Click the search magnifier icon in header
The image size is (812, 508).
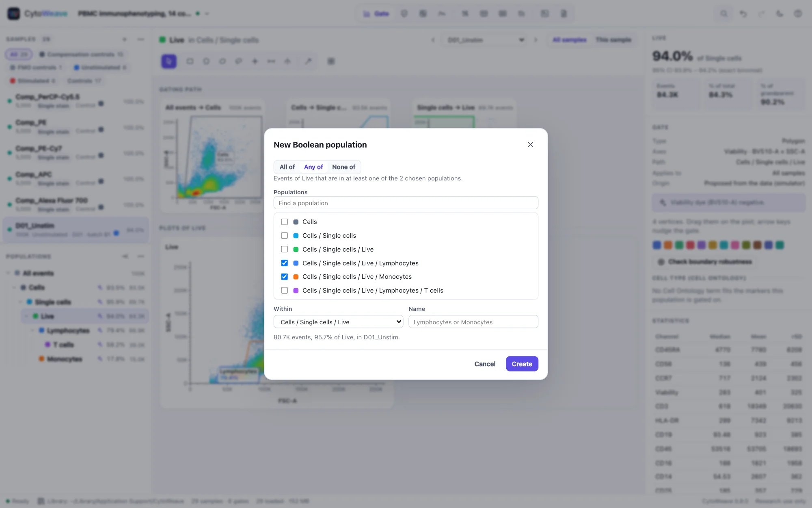tap(724, 14)
